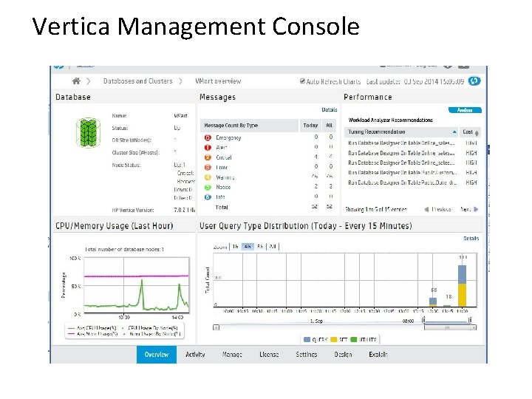Click the red Alert severity icon
Viewport: 532px width, 399px height.
click(x=208, y=148)
